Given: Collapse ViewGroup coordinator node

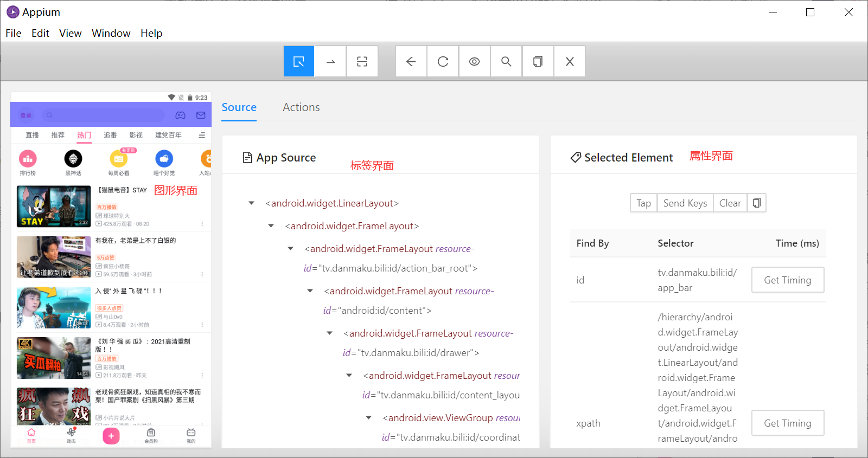Looking at the screenshot, I should [368, 418].
